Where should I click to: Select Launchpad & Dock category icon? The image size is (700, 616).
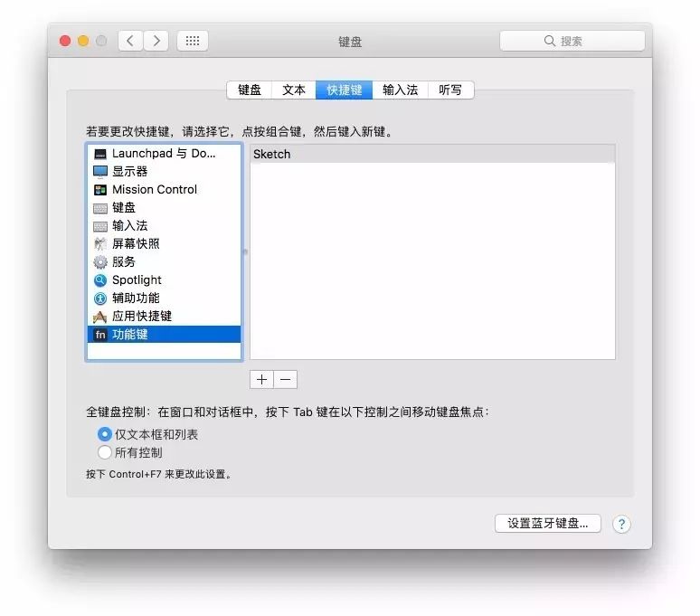(100, 154)
